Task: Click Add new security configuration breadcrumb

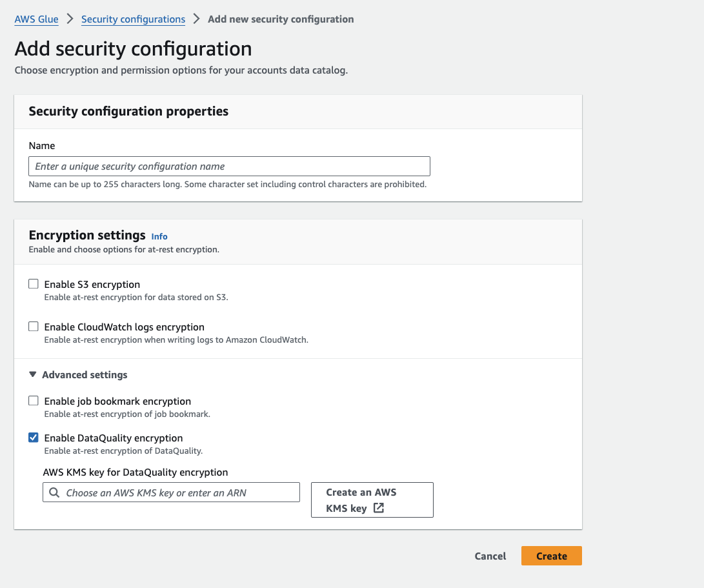Action: 281,19
